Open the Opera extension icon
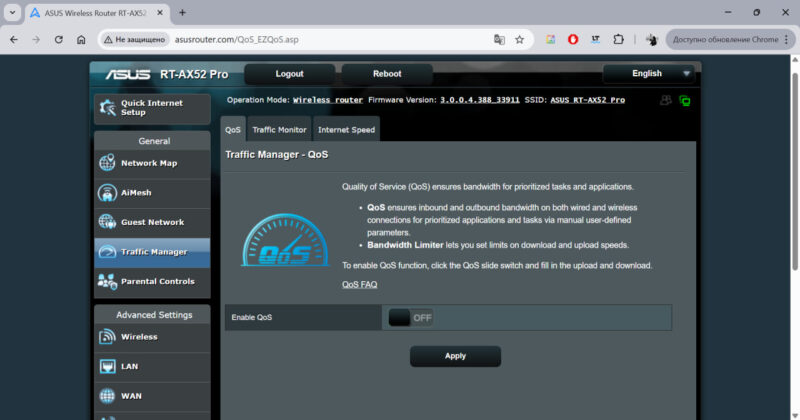 tap(573, 39)
